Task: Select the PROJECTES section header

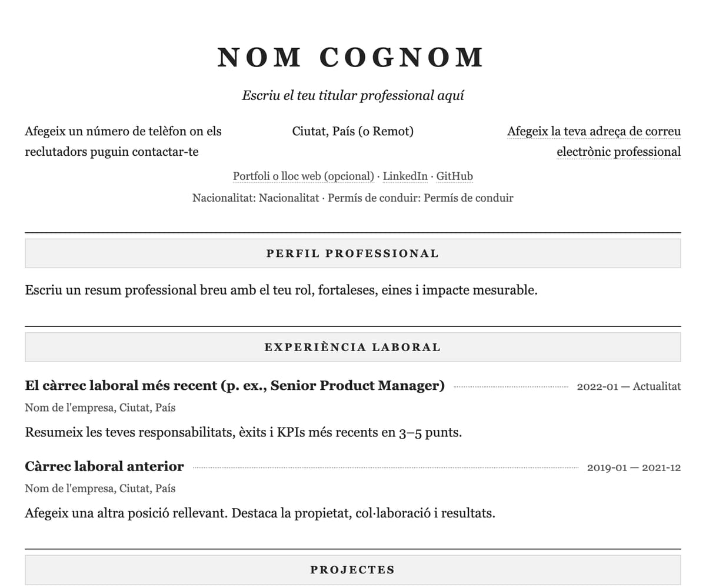Action: [353, 570]
